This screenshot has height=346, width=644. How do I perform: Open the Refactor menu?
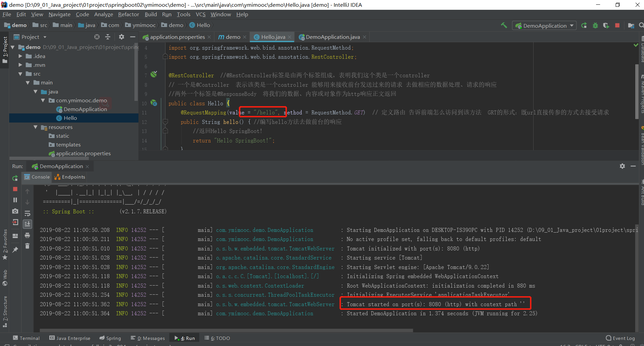coord(128,14)
